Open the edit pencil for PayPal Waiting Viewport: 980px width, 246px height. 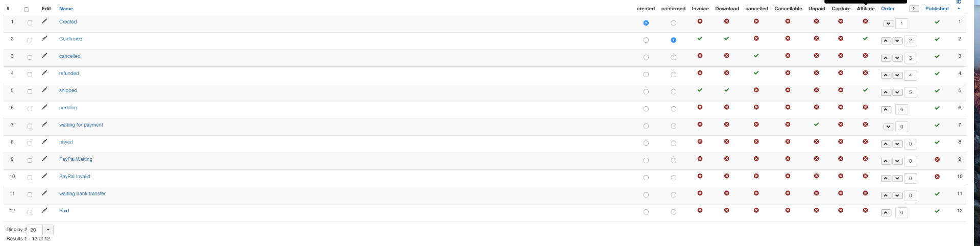tap(44, 159)
